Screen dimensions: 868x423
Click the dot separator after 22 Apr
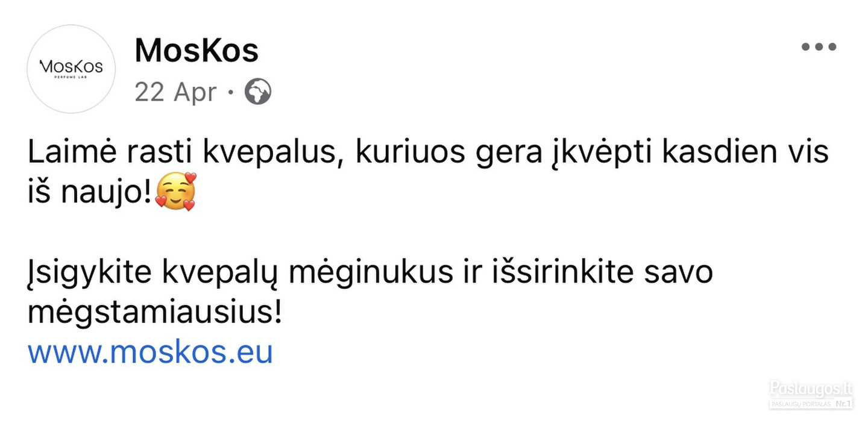[x=231, y=93]
